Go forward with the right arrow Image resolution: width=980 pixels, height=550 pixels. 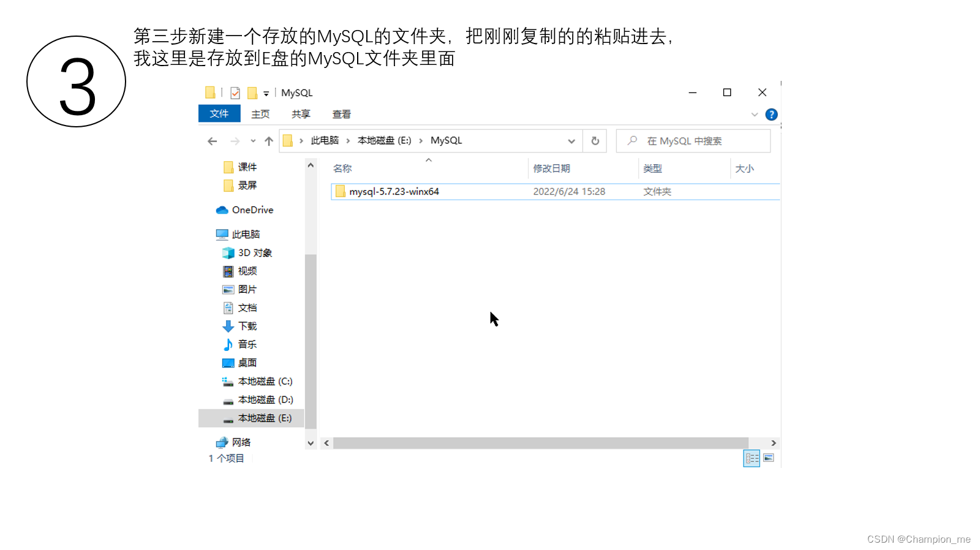(x=235, y=141)
